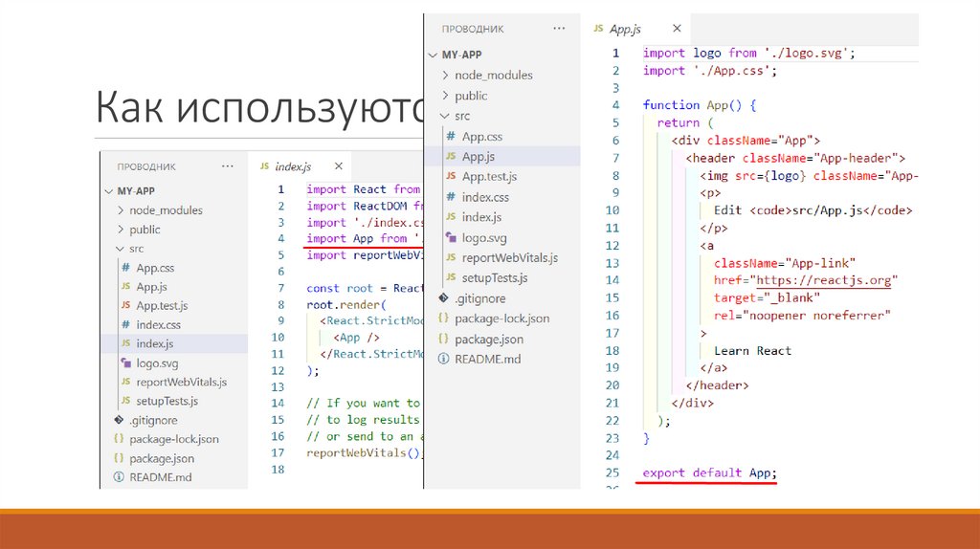Click package-lock.json icon in the index.js window's explorer
Image resolution: width=980 pixels, height=549 pixels.
(119, 439)
